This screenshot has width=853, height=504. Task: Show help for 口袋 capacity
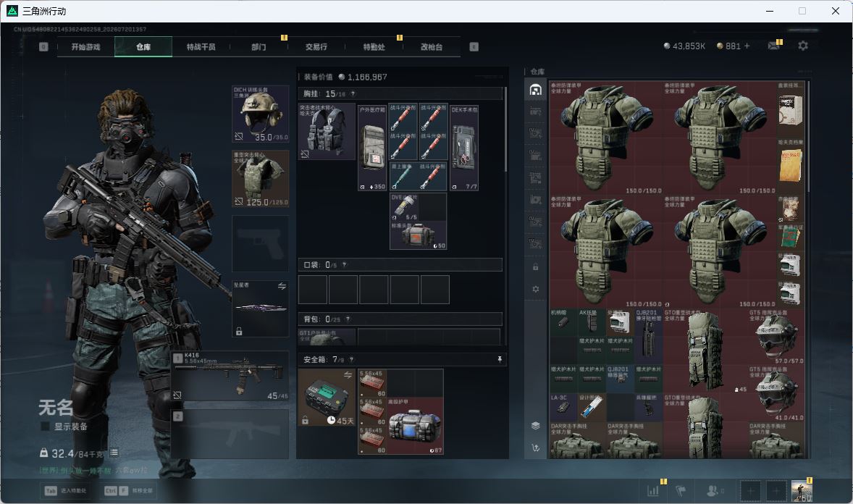click(x=345, y=265)
